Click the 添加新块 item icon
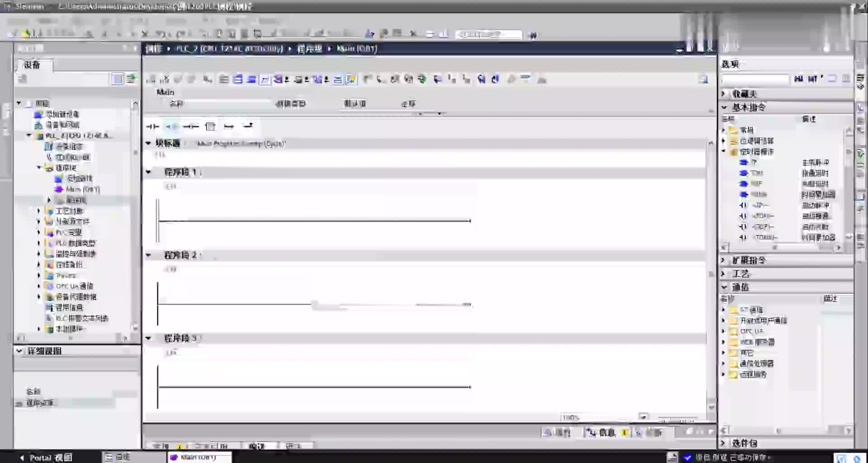The height and width of the screenshot is (463, 868). click(x=59, y=179)
